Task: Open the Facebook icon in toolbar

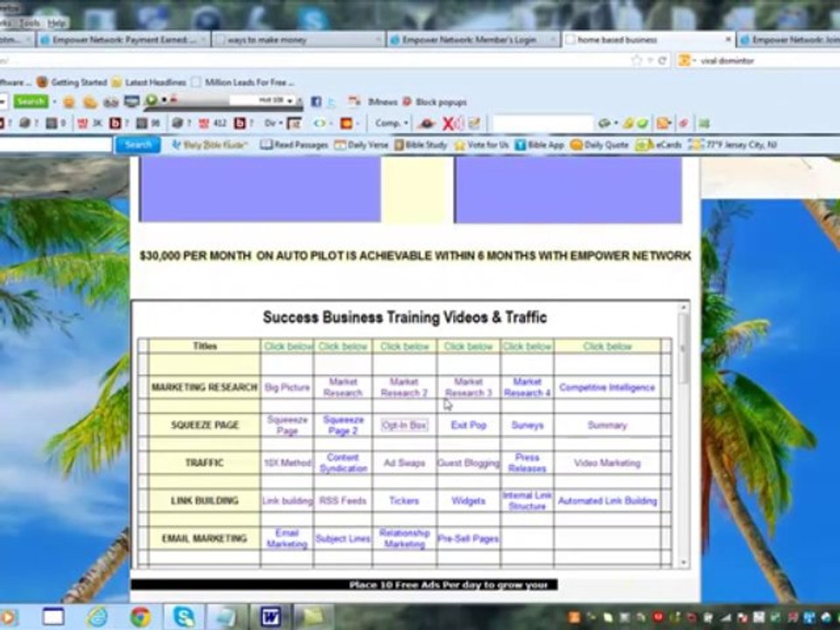Action: (x=316, y=101)
